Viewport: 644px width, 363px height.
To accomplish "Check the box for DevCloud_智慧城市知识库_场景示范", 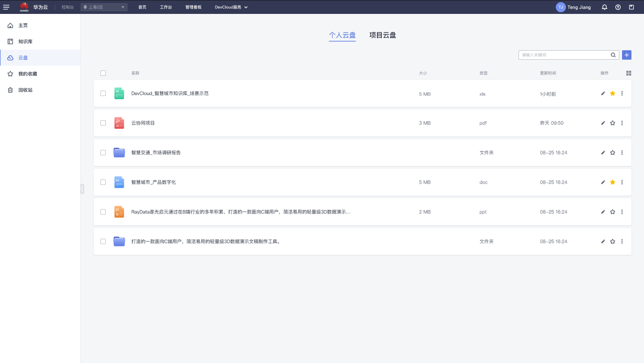I will pos(103,93).
